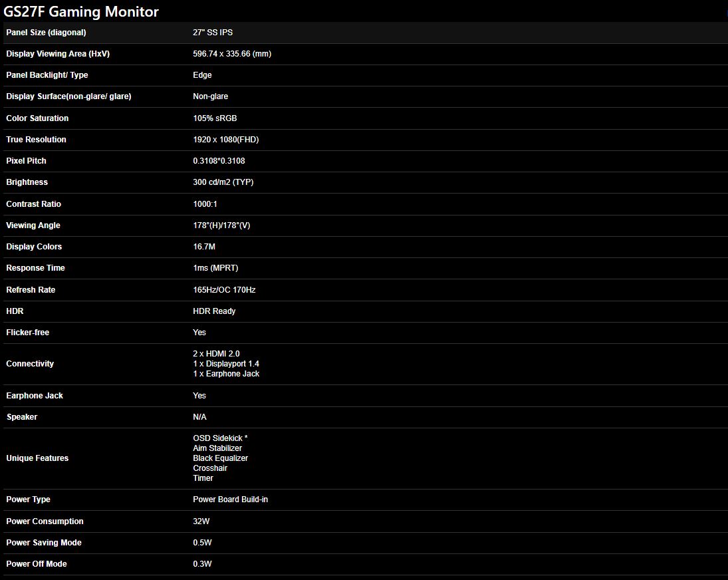Select the Speaker label
The height and width of the screenshot is (580, 728).
pos(22,418)
